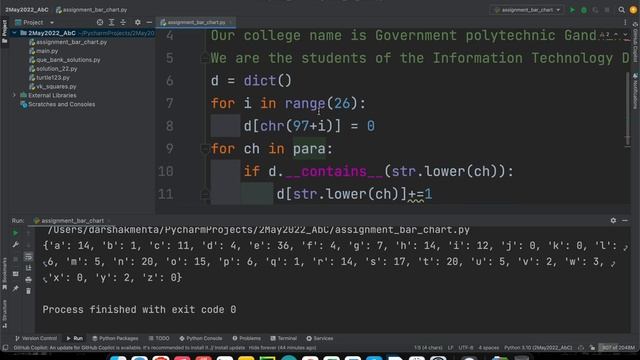Click next highlighted error arrow in editor
This screenshot has width=640, height=360.
625,36
